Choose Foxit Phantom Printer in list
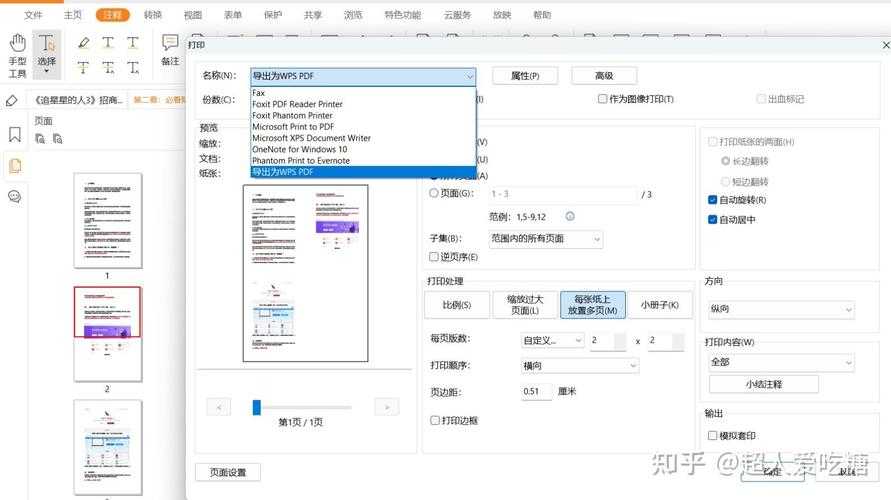This screenshot has width=891, height=500. pyautogui.click(x=363, y=115)
